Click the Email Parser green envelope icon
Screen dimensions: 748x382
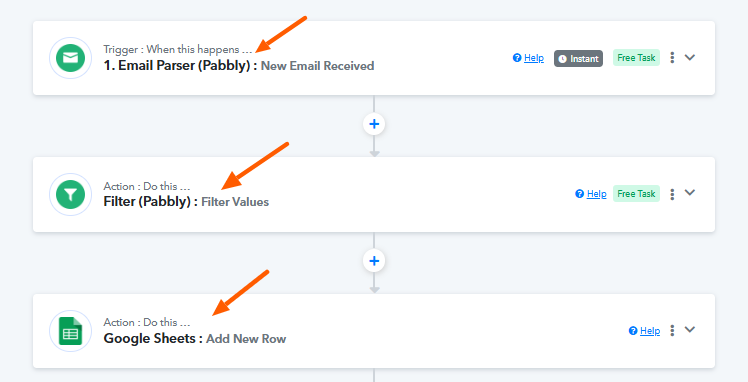click(71, 58)
